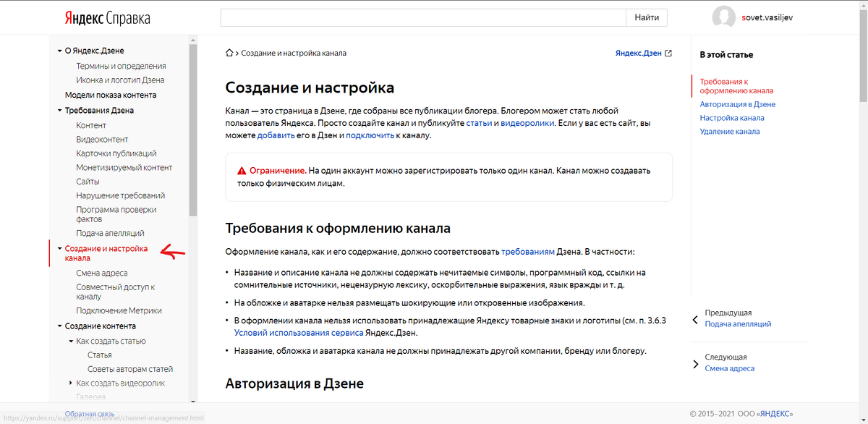Open Подача апелляций in the sidebar tree
Viewport: 868px width, 424px height.
(x=110, y=233)
